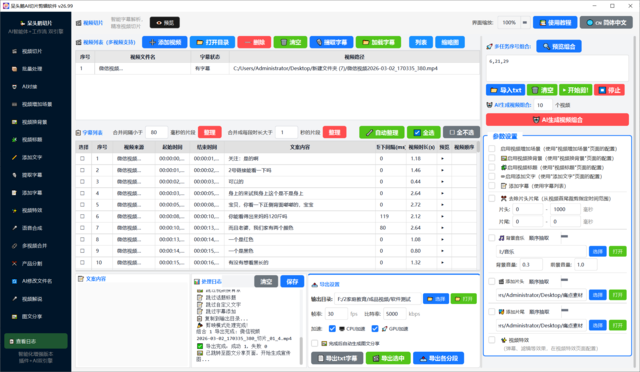Open 顺序抽取 dropdown next to 添加片尾
This screenshot has height=372, width=640.
coord(549,312)
